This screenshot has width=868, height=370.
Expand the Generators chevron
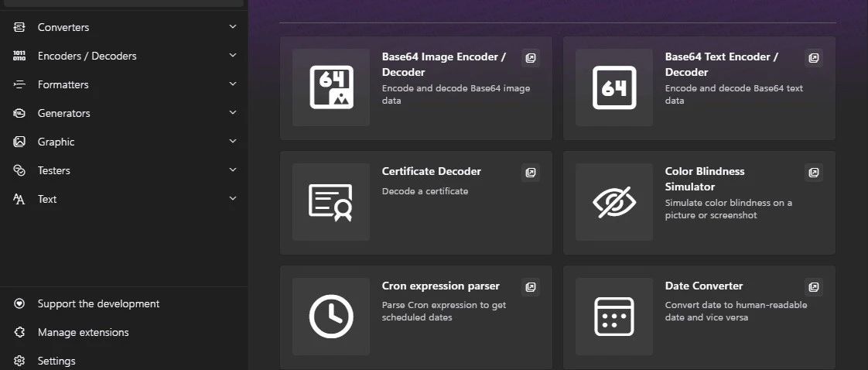point(233,112)
